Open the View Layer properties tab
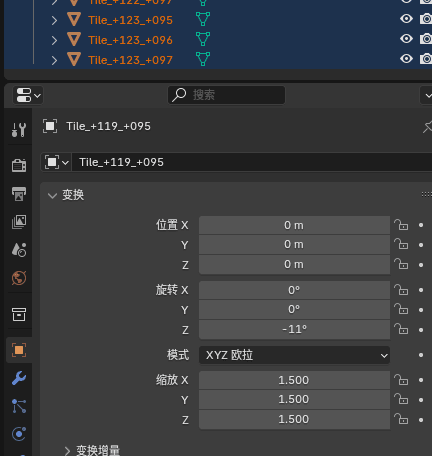 [x=19, y=222]
